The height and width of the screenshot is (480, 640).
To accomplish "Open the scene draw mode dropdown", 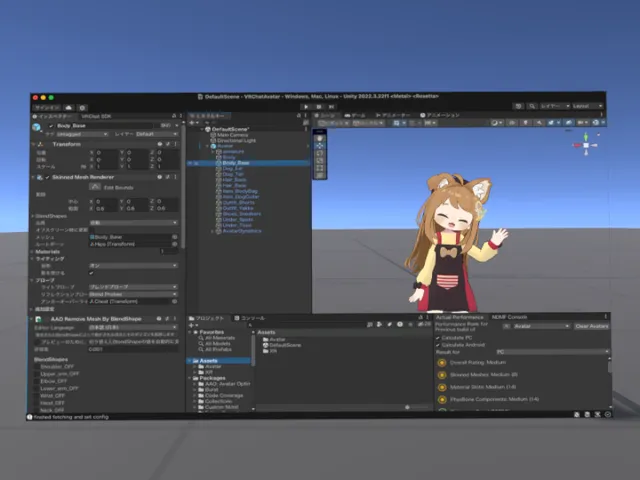I will tap(497, 123).
